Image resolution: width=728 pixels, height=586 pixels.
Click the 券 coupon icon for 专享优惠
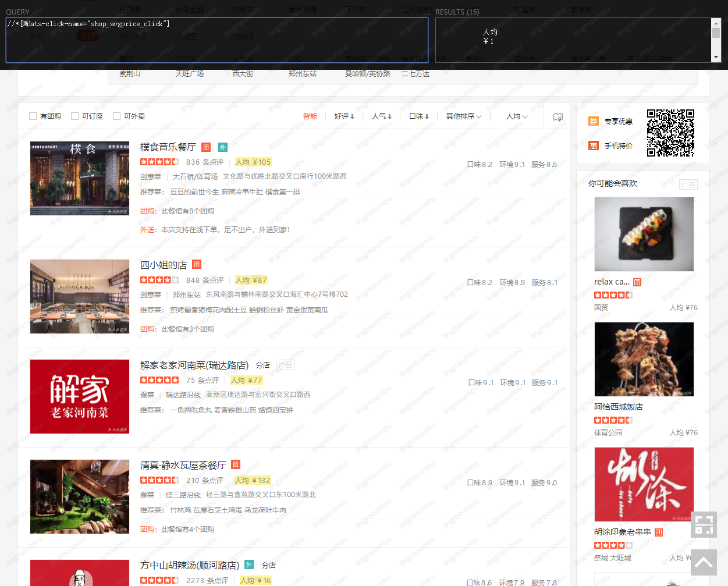[594, 121]
